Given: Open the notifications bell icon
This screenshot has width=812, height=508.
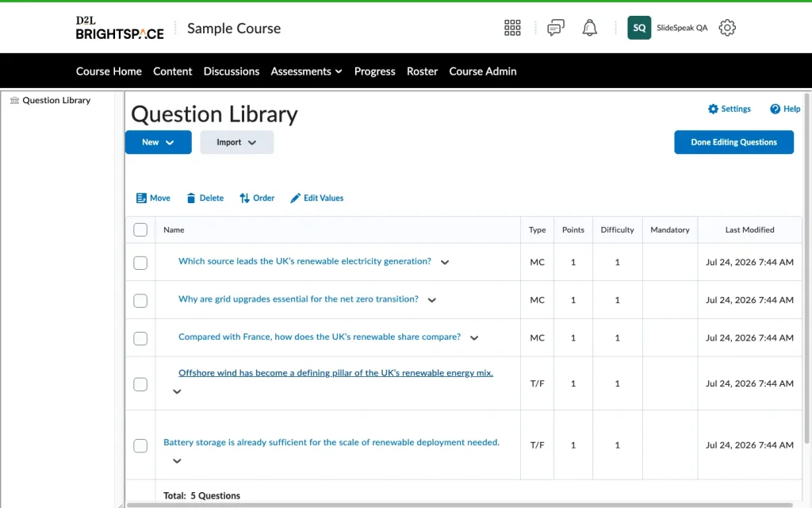Looking at the screenshot, I should 589,28.
